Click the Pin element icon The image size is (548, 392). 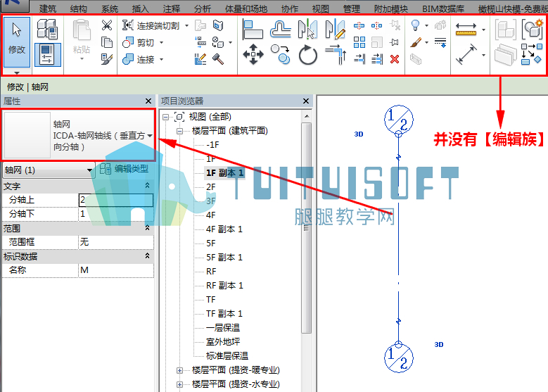[x=395, y=42]
